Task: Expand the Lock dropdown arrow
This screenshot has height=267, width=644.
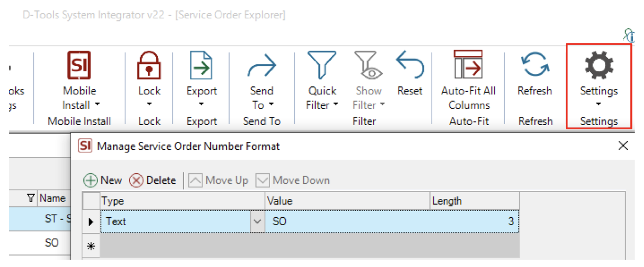Action: pos(149,104)
